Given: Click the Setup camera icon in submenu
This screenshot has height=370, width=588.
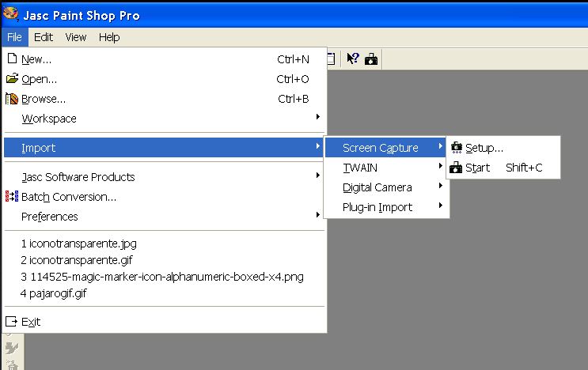Looking at the screenshot, I should pyautogui.click(x=456, y=148).
